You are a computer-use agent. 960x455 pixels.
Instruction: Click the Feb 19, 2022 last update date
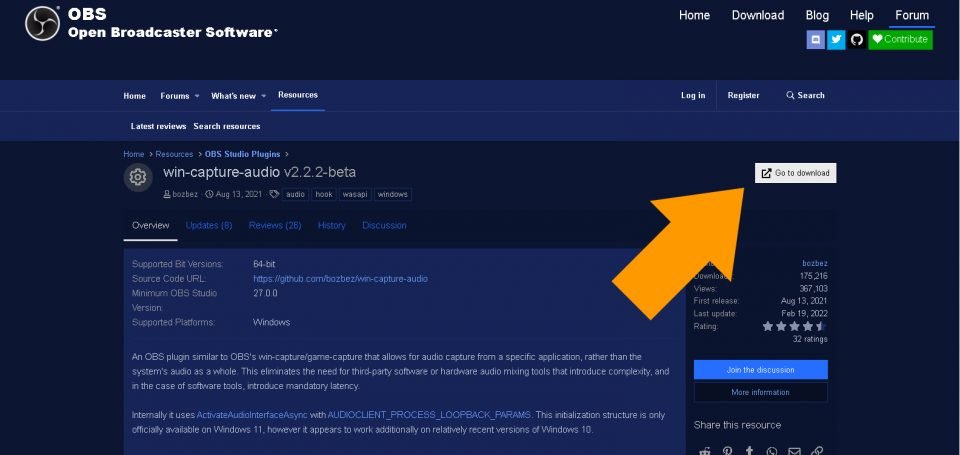coord(804,314)
